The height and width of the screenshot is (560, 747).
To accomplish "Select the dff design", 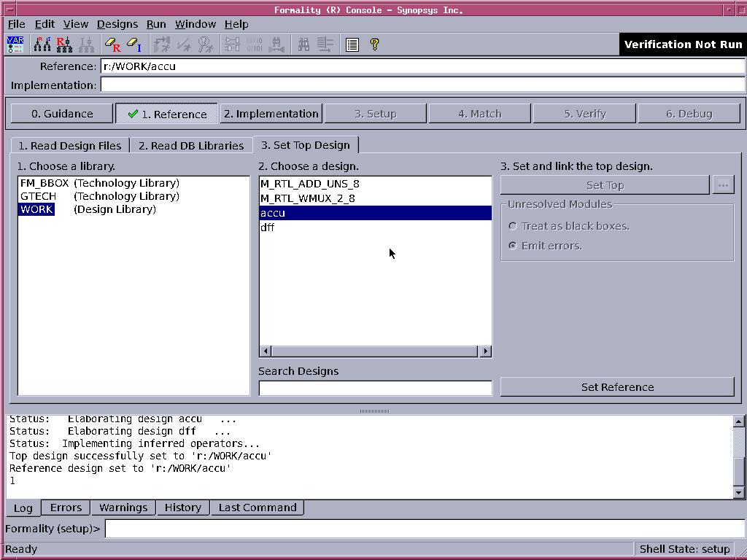I will (x=376, y=227).
